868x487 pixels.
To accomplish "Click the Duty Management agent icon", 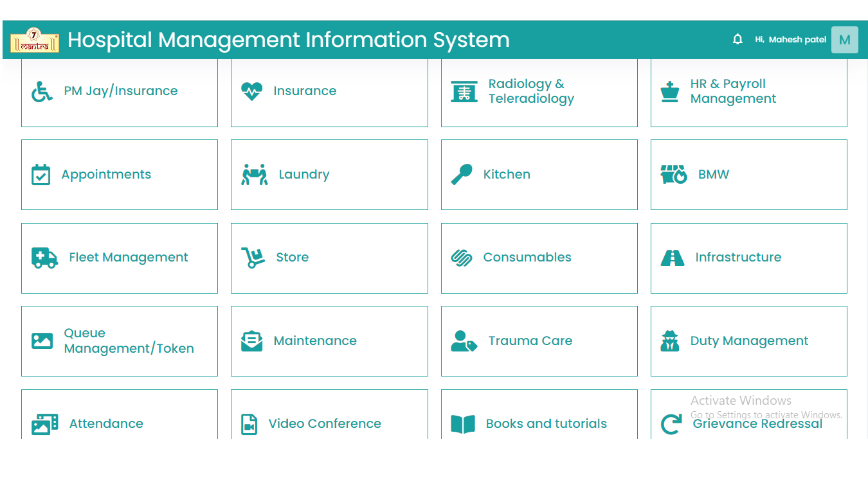I will pyautogui.click(x=670, y=341).
